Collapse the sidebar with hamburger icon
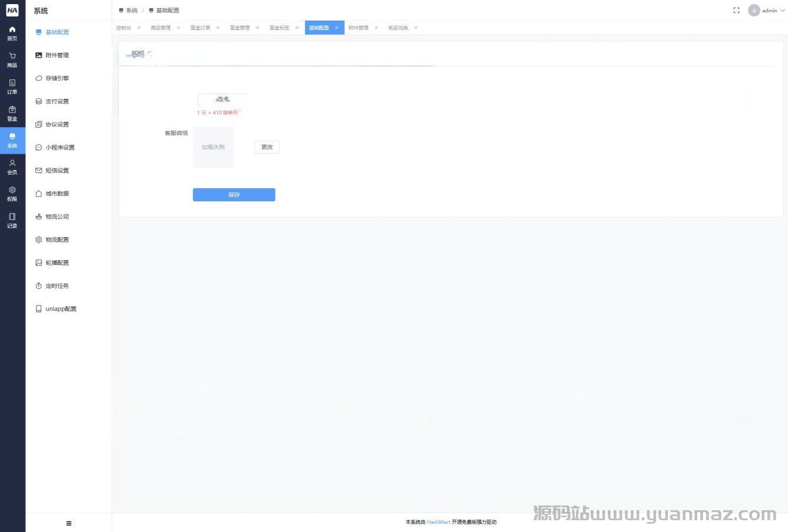788x532 pixels. pyautogui.click(x=69, y=523)
